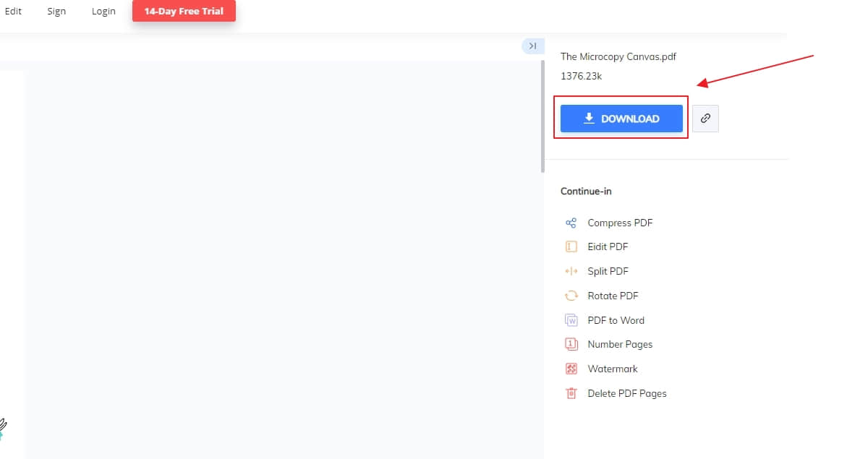Click the Split PDF arrows icon
868x459 pixels.
coord(571,271)
